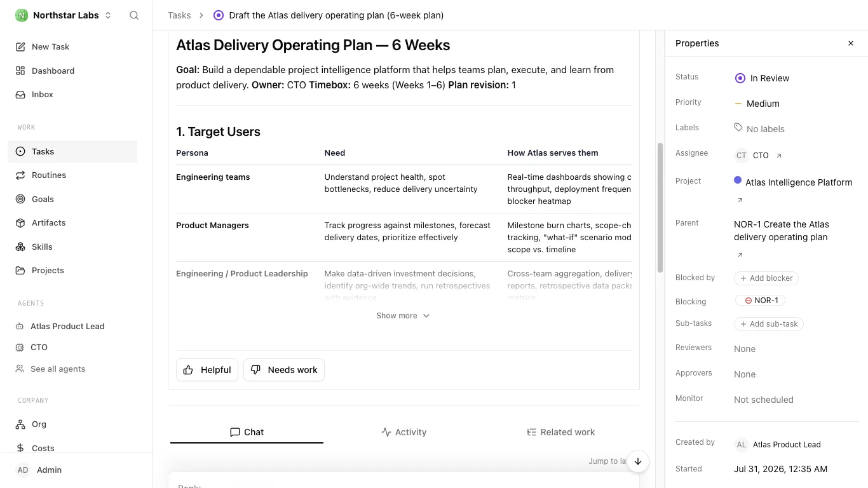Click the jump to latest down arrow

(638, 461)
